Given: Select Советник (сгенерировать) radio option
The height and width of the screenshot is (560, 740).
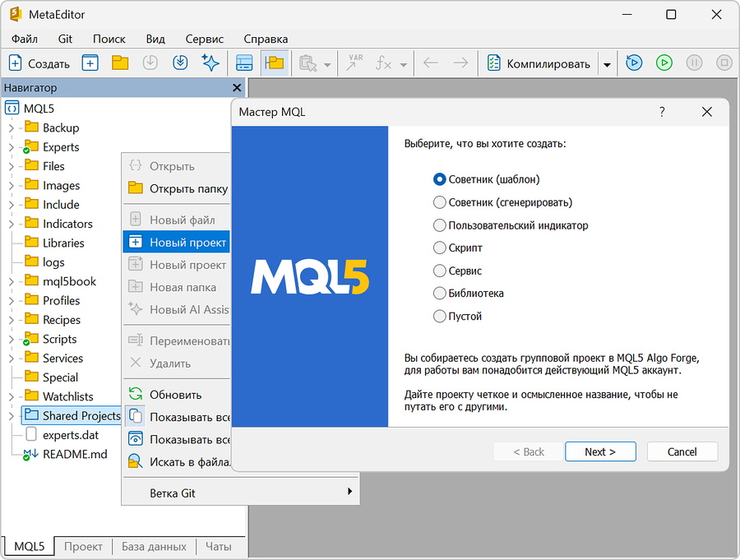Looking at the screenshot, I should [x=502, y=202].
